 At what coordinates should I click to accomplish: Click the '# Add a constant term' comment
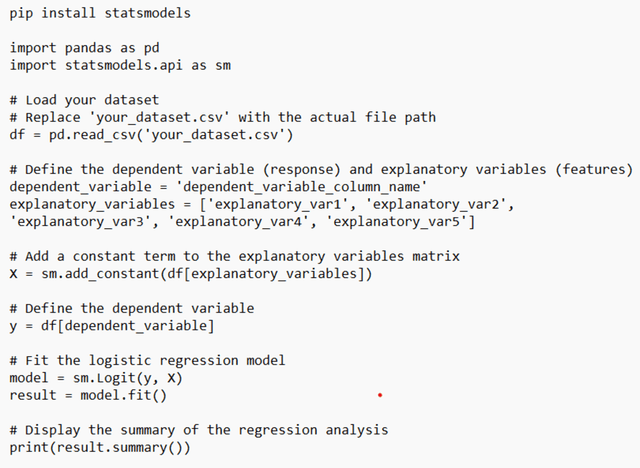(234, 256)
